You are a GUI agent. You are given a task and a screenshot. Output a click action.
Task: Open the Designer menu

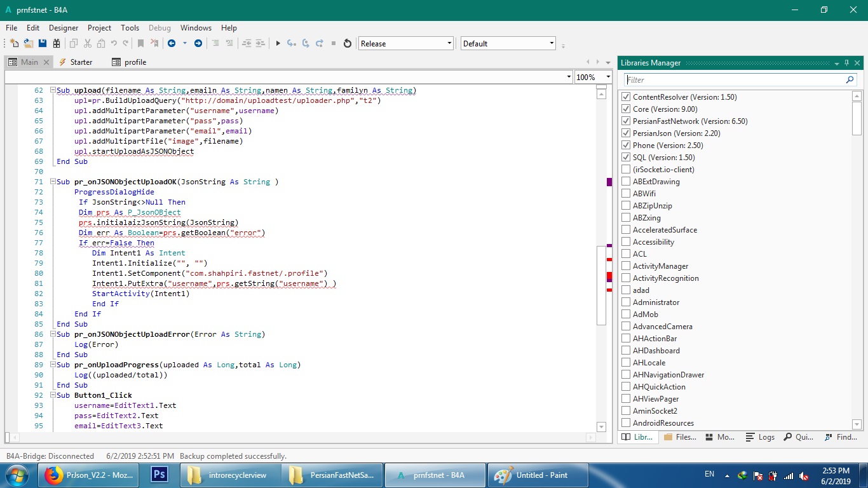[x=64, y=28]
